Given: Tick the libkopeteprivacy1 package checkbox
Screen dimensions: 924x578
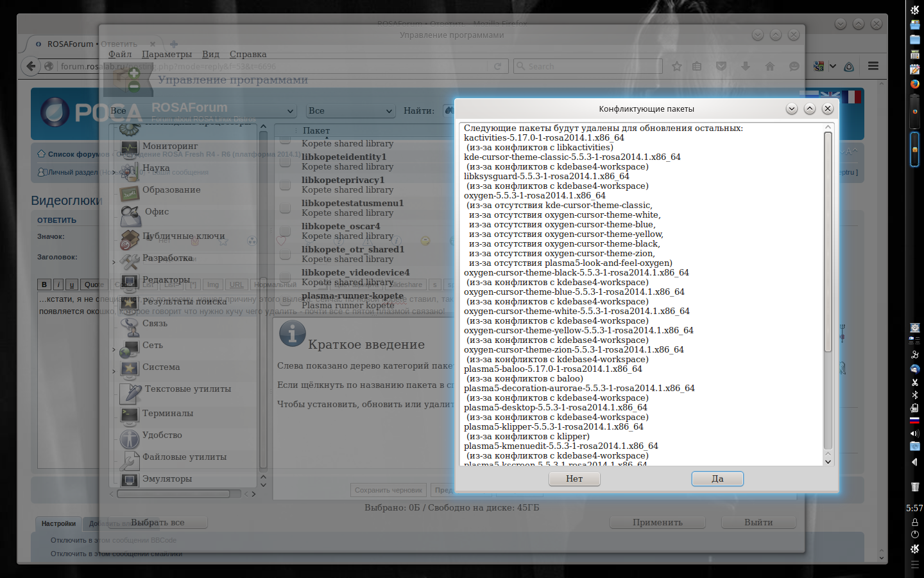Looking at the screenshot, I should [286, 185].
